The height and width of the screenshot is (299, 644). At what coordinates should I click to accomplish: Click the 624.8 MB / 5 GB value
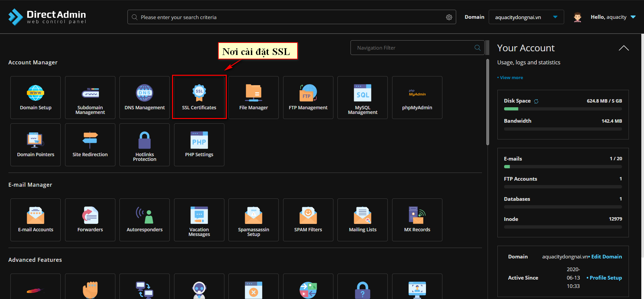pyautogui.click(x=604, y=101)
